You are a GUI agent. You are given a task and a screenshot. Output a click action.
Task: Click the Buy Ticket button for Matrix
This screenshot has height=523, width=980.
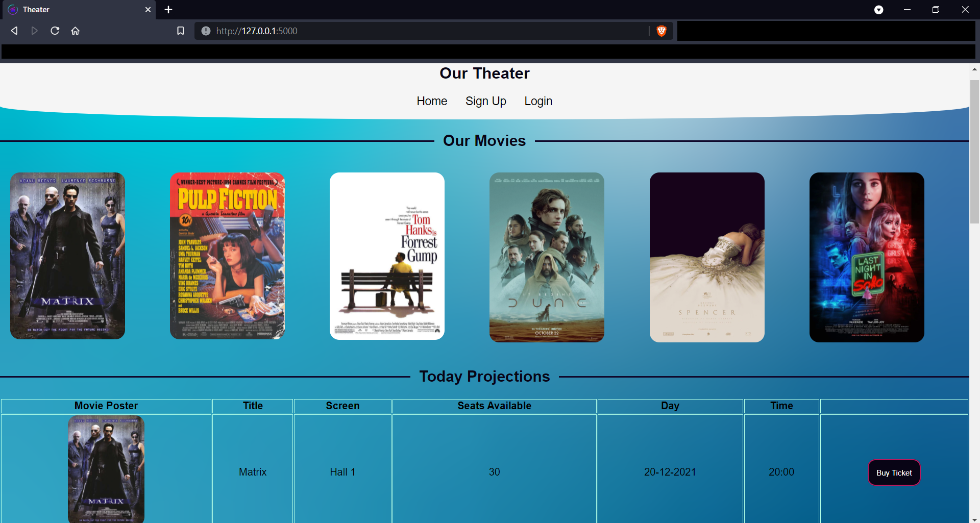point(894,472)
